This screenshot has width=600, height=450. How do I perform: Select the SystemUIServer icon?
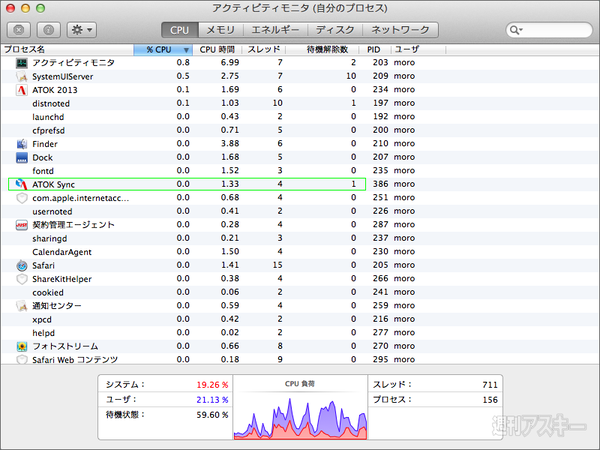pos(22,77)
